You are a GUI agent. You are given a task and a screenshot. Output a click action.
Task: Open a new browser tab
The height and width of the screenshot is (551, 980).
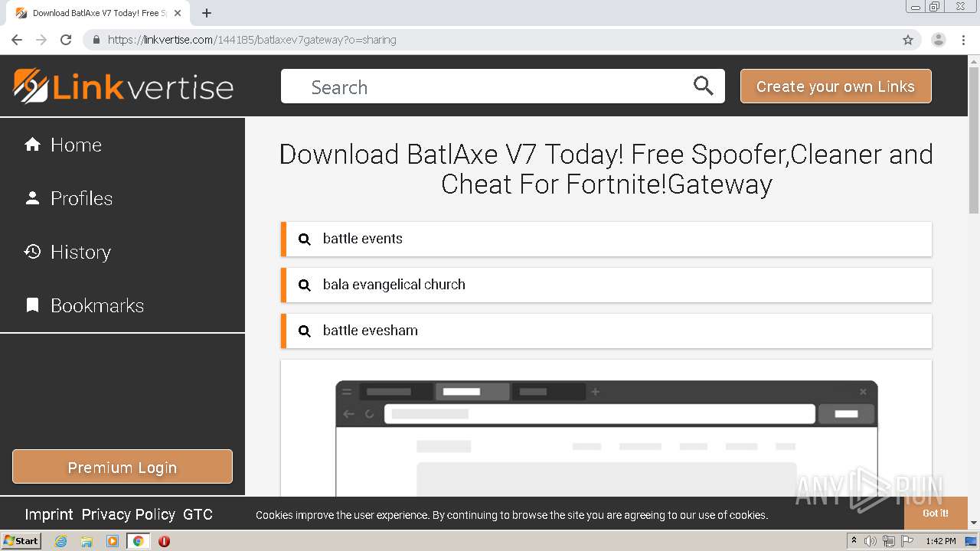tap(207, 13)
